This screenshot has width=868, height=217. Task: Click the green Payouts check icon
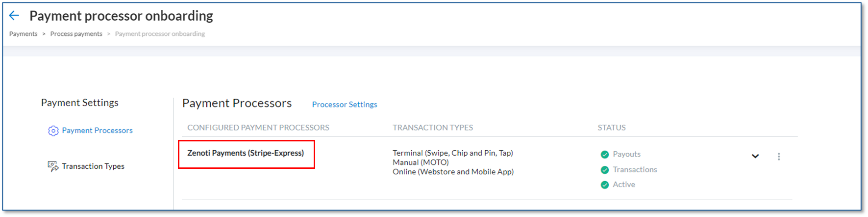605,154
